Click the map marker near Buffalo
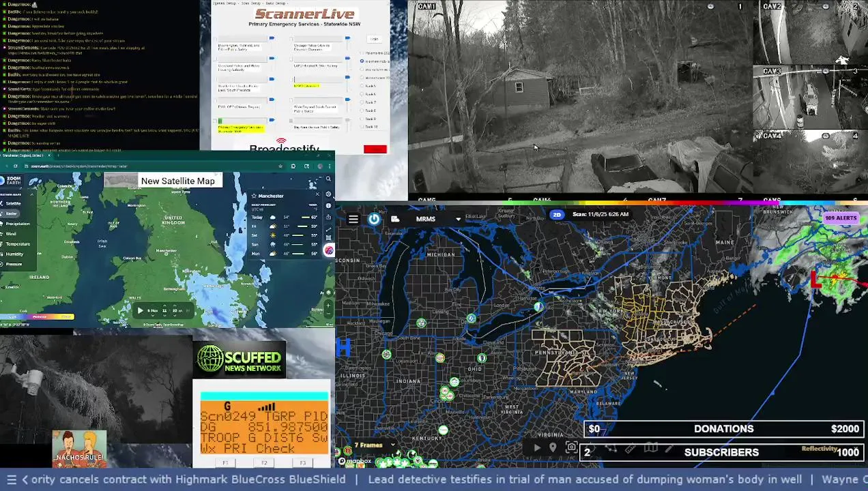This screenshot has width=868, height=491. [x=538, y=307]
